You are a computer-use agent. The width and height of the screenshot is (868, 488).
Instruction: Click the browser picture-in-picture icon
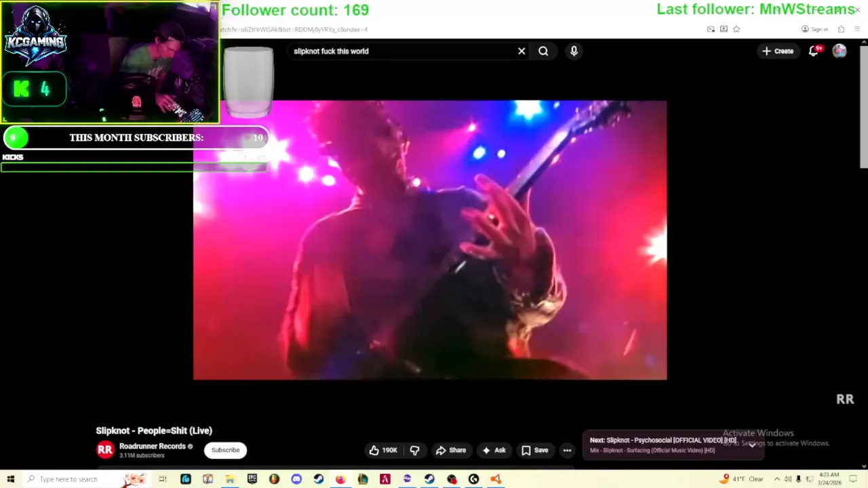pyautogui.click(x=711, y=29)
